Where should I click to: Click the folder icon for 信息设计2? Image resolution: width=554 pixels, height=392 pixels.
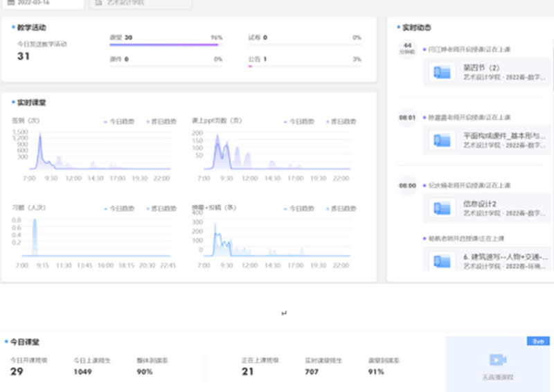pos(440,208)
